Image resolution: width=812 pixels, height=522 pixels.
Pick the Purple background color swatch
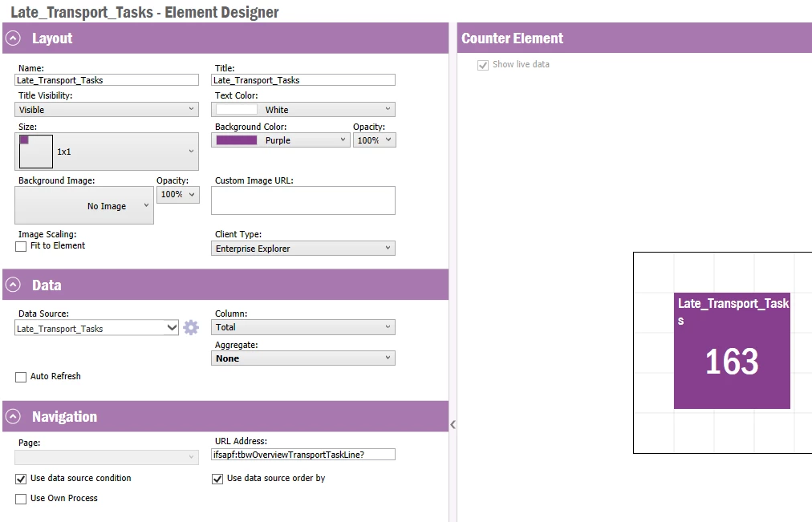237,140
